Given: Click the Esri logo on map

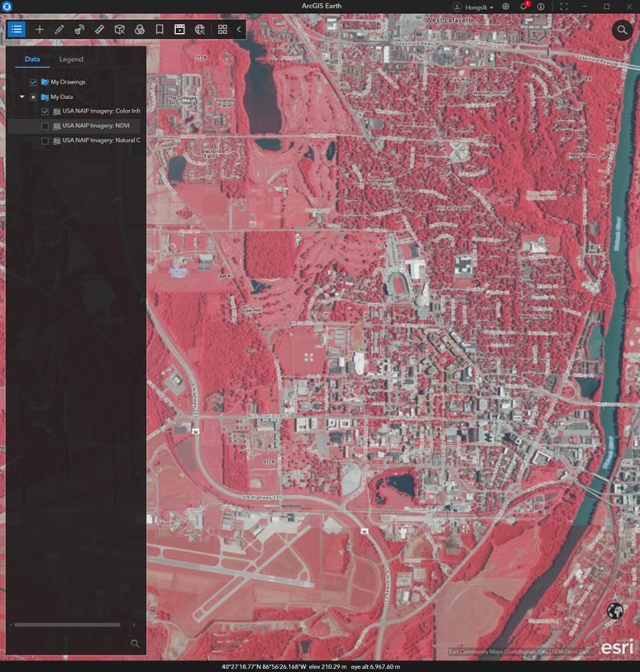Looking at the screenshot, I should (617, 646).
